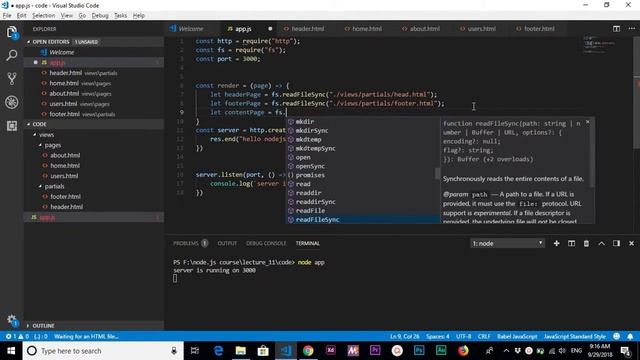
Task: Collapse the pages folder
Action: click(53, 145)
